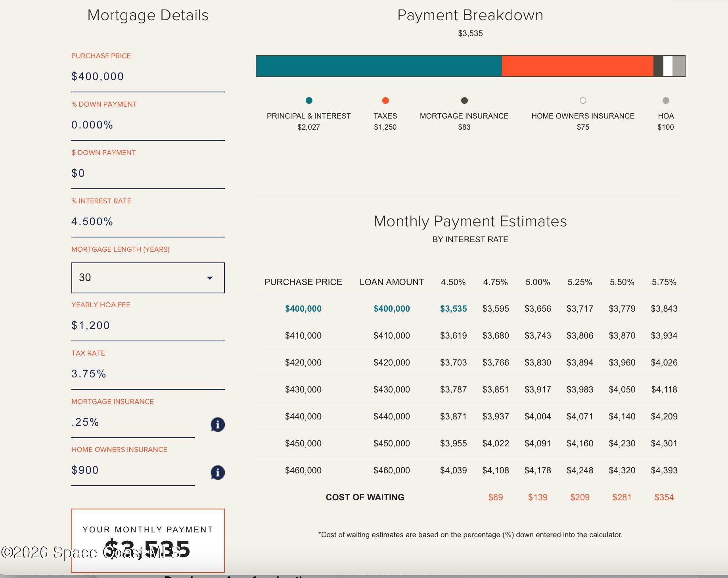Click the highlighted $3,535 payment in table

[453, 309]
